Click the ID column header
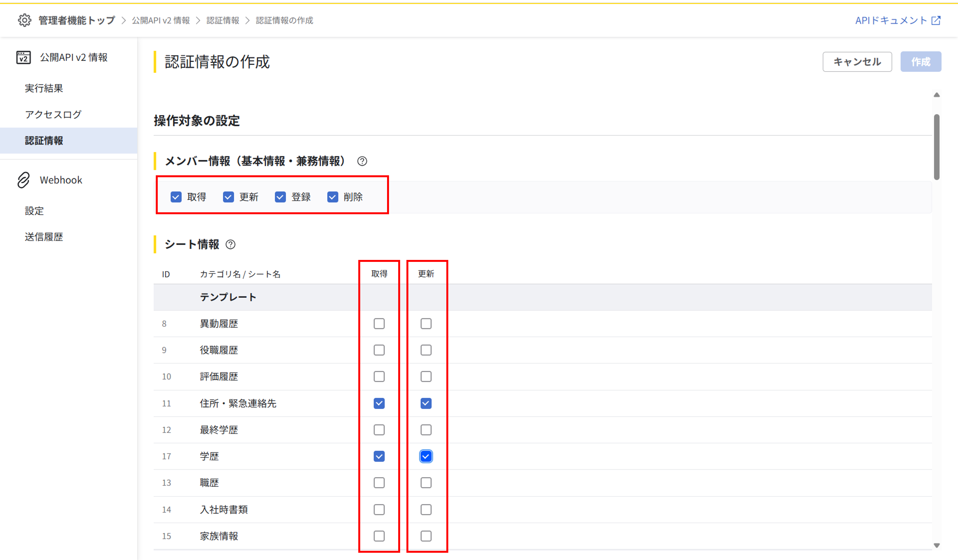The width and height of the screenshot is (958, 560). (166, 274)
